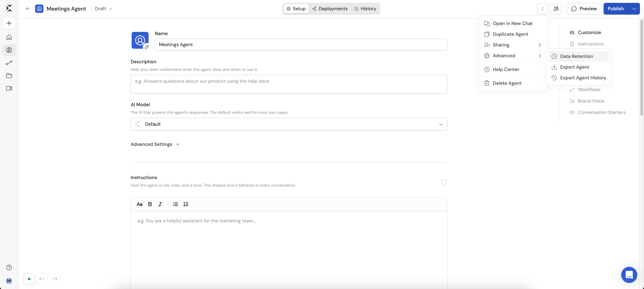Open the chat support bubble
The width and height of the screenshot is (644, 289).
(x=629, y=275)
